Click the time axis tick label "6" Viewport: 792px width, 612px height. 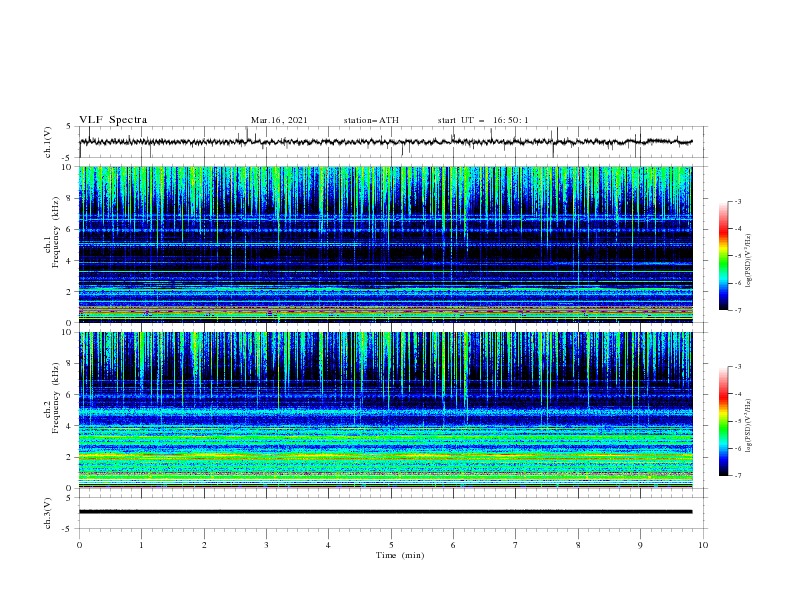(x=453, y=545)
